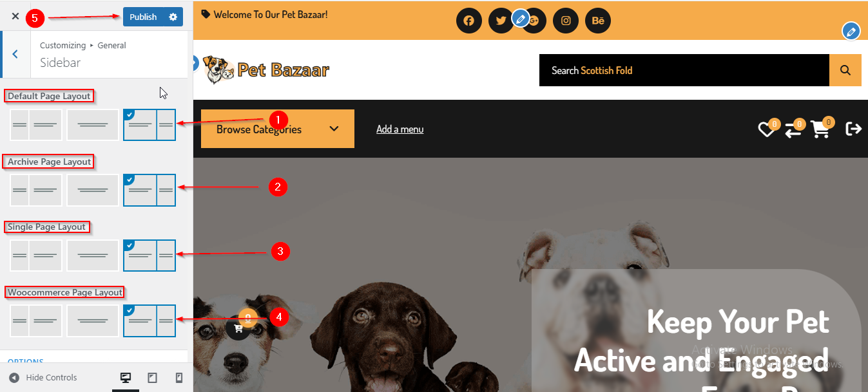Screen dimensions: 868x392
Task: Go back to General panel
Action: pyautogui.click(x=15, y=54)
